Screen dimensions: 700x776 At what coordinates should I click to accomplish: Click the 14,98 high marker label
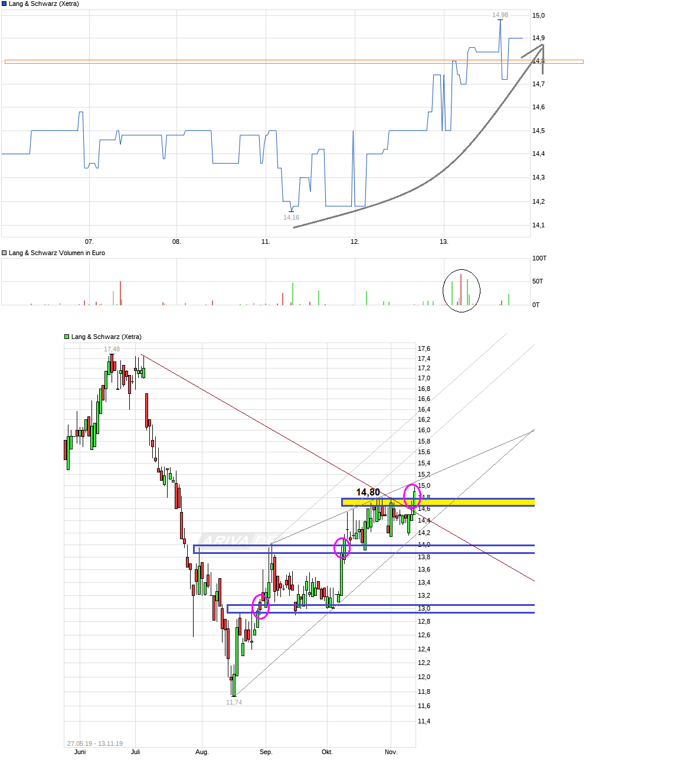click(500, 15)
